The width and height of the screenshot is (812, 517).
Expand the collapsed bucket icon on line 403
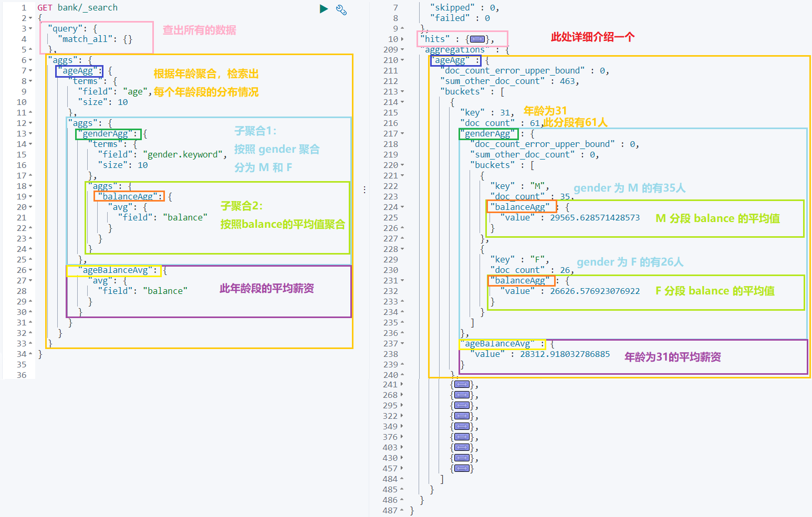[462, 447]
